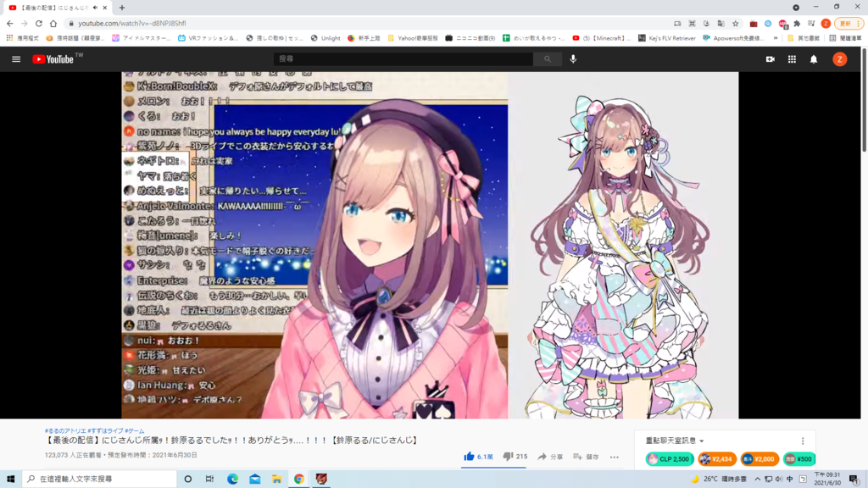Open the ¥2,000 Super Chat chip
The image size is (868, 488).
pyautogui.click(x=759, y=458)
